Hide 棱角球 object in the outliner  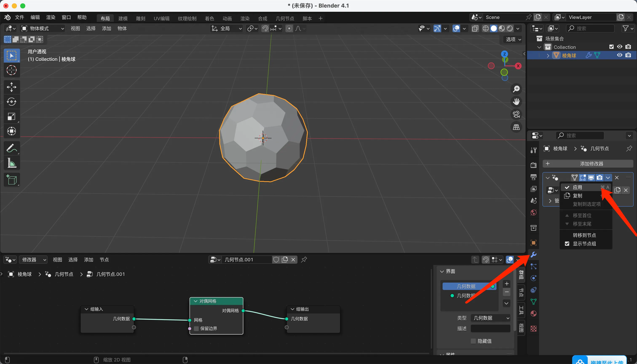(620, 55)
